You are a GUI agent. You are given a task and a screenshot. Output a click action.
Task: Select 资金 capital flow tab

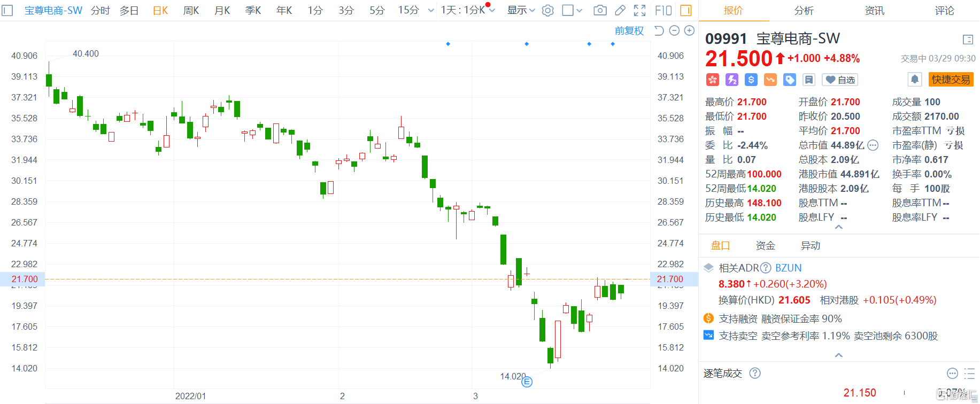coord(765,246)
